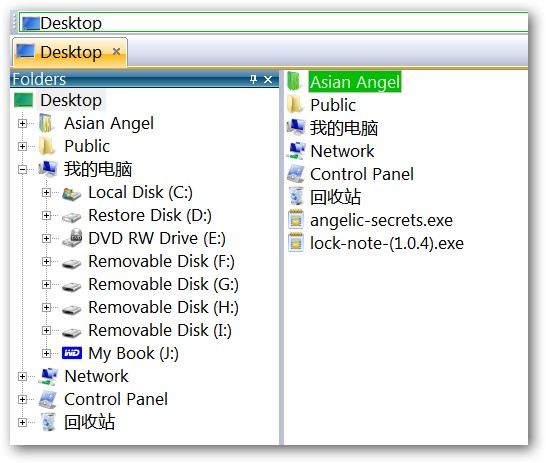
Task: Collapse the 我的电脑 tree node
Action: click(22, 170)
